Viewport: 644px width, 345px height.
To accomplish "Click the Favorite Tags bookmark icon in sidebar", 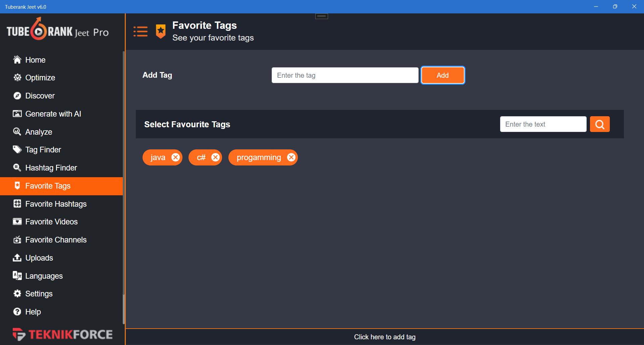I will 17,186.
